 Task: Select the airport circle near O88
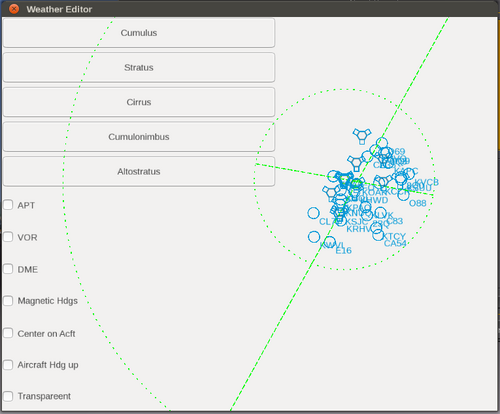[x=403, y=194]
